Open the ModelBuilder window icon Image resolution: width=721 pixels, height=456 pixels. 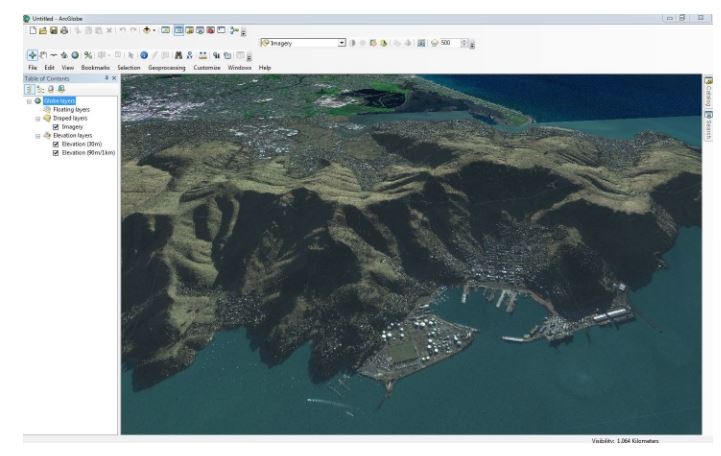tap(234, 30)
